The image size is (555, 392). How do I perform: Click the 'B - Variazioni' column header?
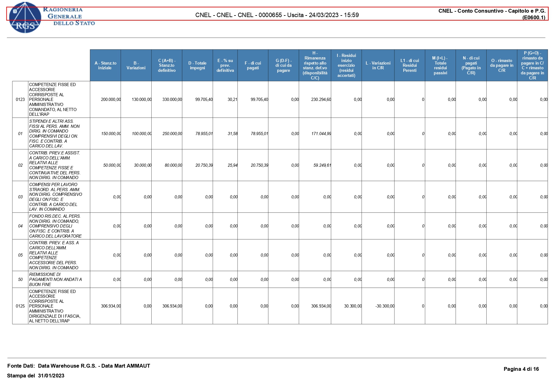(136, 65)
